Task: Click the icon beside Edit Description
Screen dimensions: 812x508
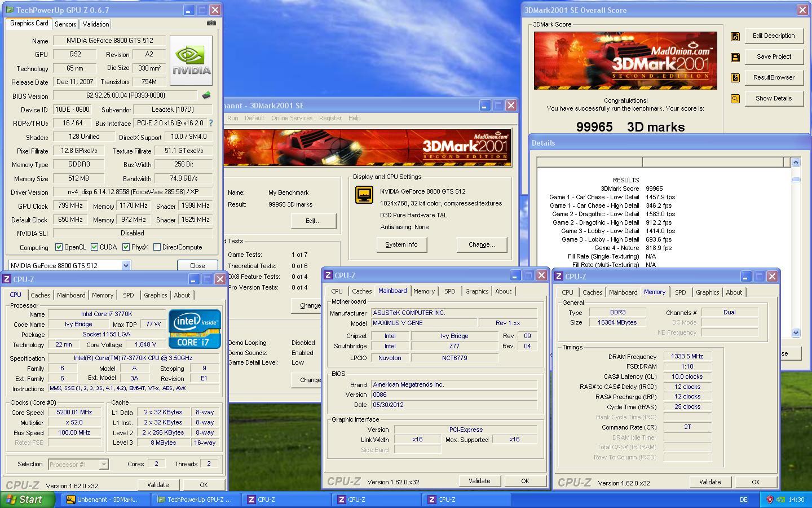Action: (x=735, y=36)
